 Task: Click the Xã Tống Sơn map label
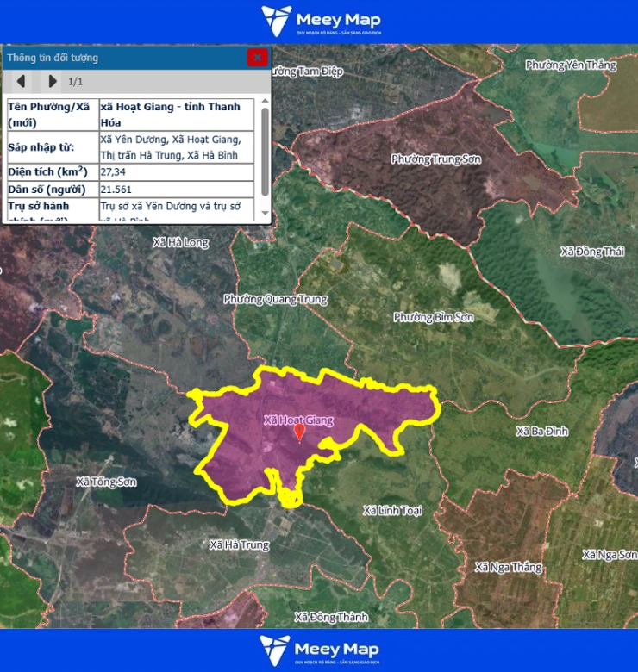click(106, 482)
